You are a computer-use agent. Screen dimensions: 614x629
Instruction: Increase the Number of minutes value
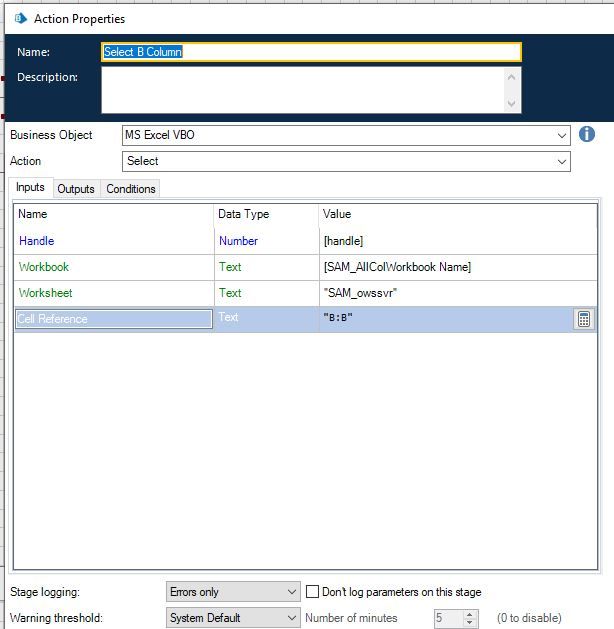coord(471,614)
